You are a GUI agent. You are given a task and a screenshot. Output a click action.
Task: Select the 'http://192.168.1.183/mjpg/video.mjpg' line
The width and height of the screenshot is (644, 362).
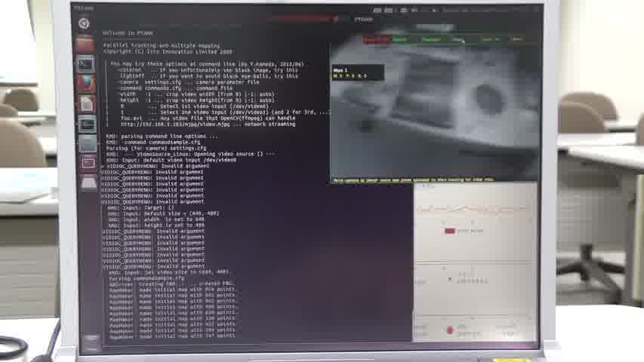point(208,124)
